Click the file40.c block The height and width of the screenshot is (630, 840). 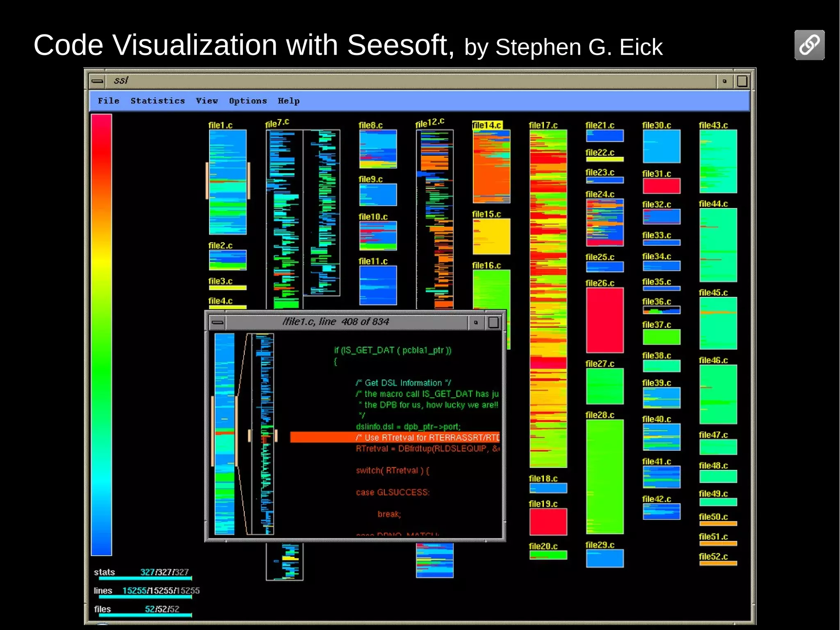pyautogui.click(x=661, y=437)
